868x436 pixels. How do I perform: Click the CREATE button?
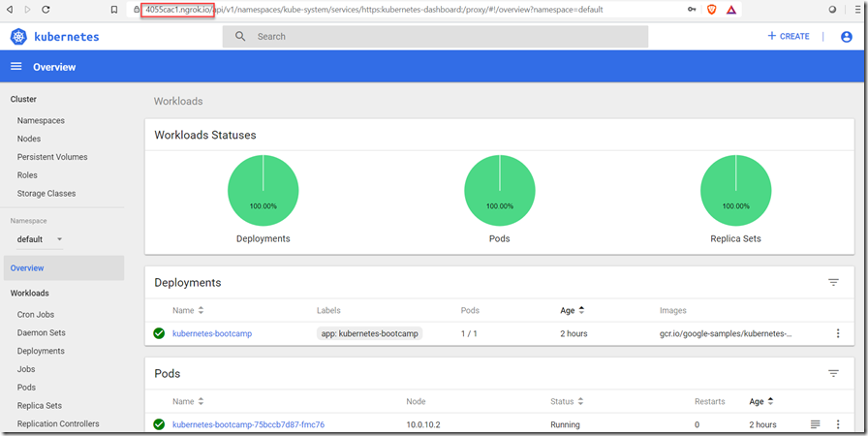click(789, 36)
